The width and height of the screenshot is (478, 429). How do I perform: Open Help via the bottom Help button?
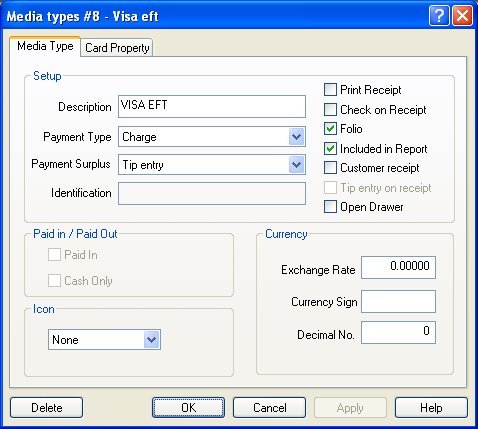click(431, 407)
